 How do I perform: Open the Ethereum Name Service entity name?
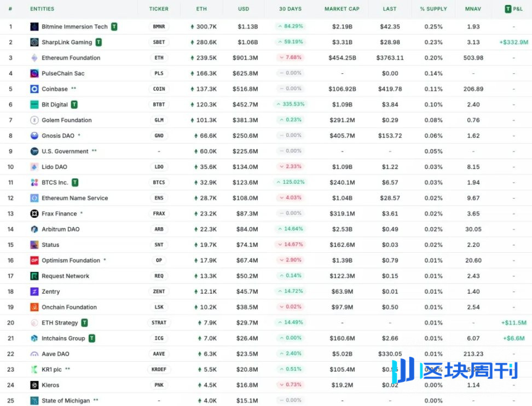[x=74, y=198]
